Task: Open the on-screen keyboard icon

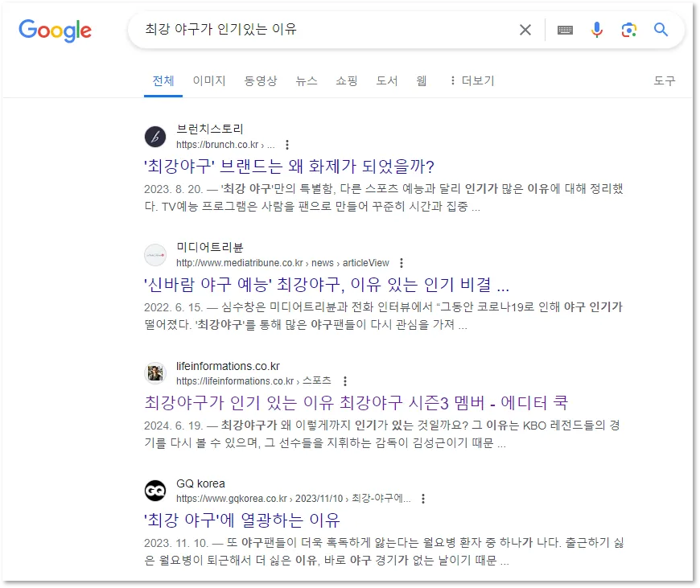Action: pyautogui.click(x=564, y=29)
